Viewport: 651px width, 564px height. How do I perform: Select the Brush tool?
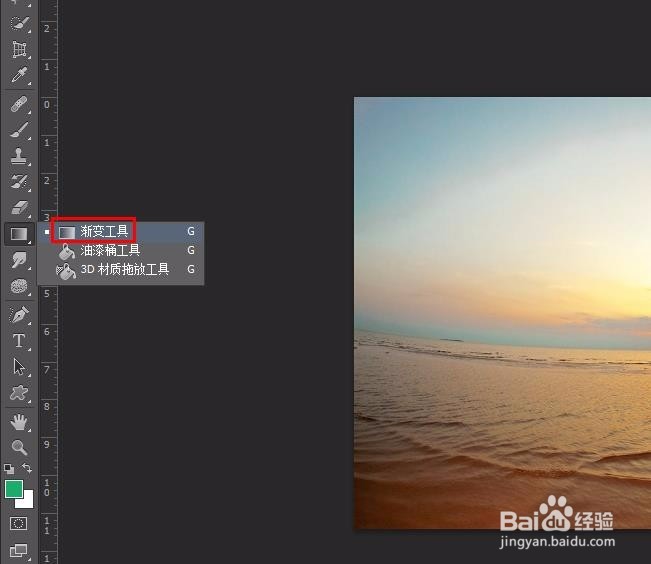[19, 130]
